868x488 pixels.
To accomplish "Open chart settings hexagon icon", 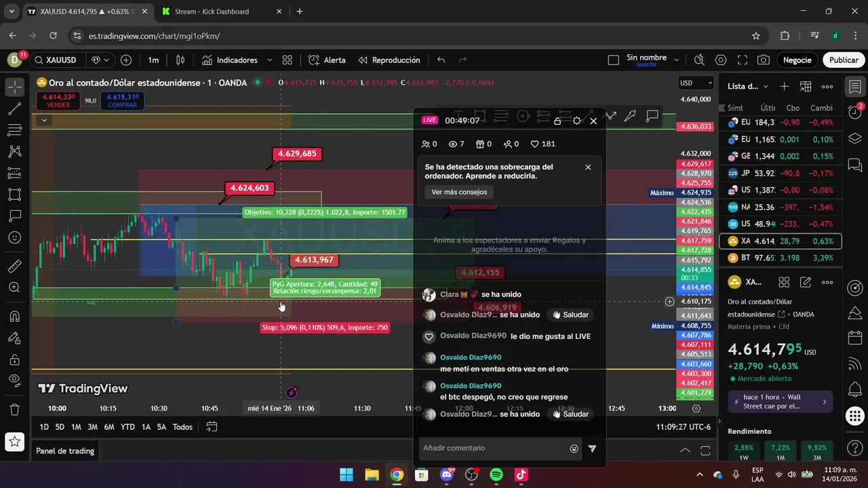I will point(721,60).
